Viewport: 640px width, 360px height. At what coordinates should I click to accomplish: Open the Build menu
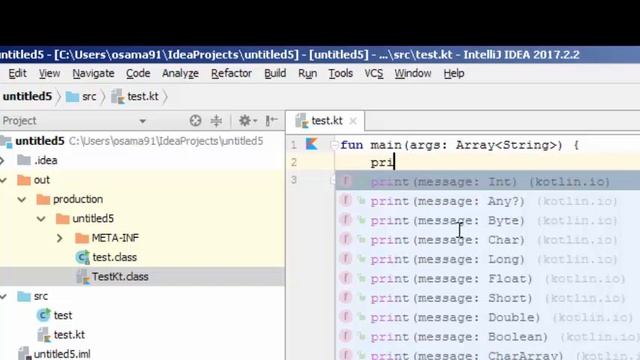coord(275,73)
